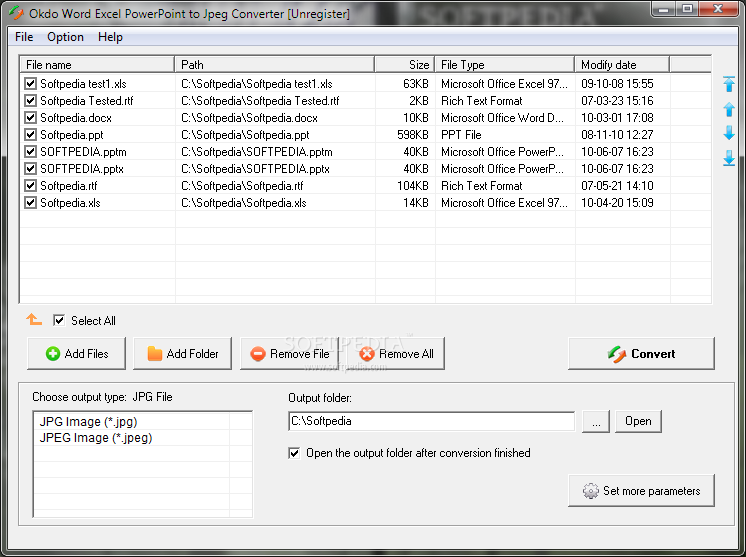Select the file name Softpedia test1.xls
Viewport: 746px width, 557px height.
83,84
